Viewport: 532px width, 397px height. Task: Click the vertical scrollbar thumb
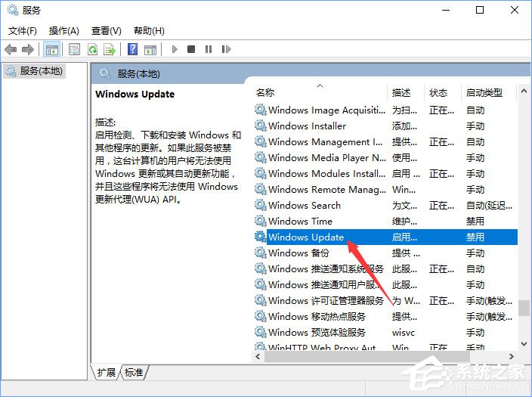pos(524,308)
